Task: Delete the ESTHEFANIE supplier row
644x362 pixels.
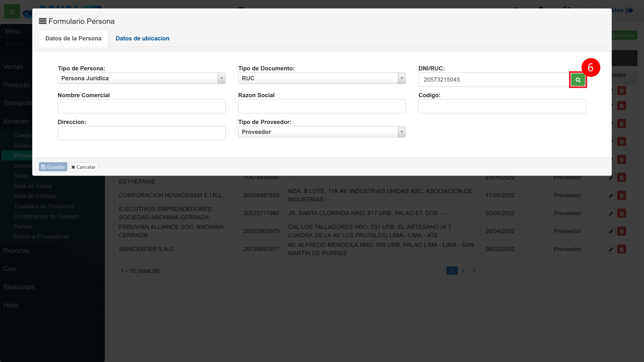Action: (x=622, y=178)
